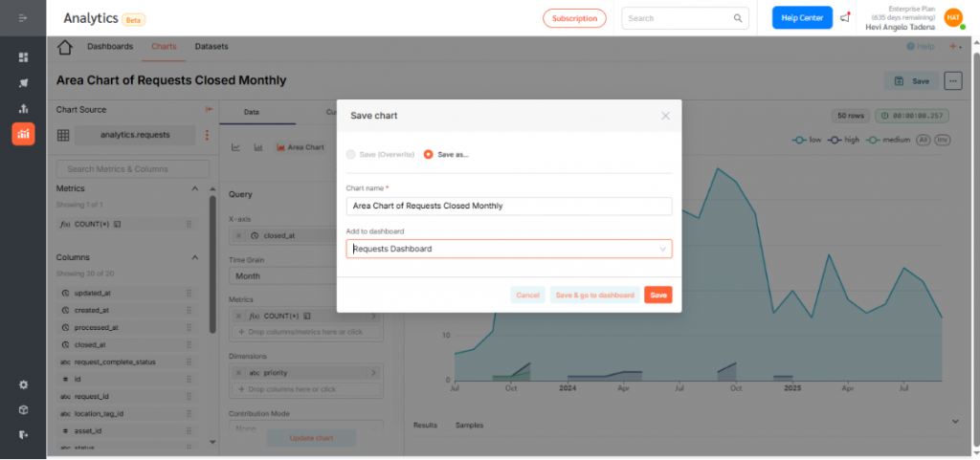Click the hamburger menu icon at top left
The image size is (980, 460).
(x=23, y=18)
